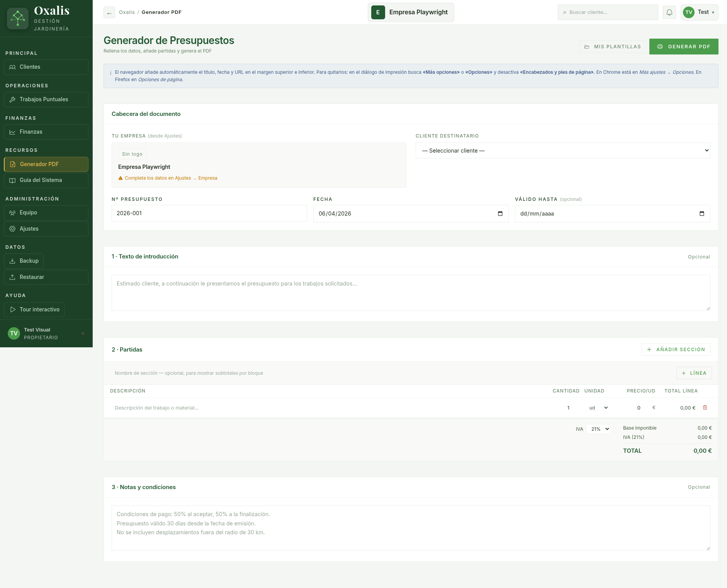727x588 pixels.
Task: Open calendar picker in Válido hasta field
Action: click(702, 214)
